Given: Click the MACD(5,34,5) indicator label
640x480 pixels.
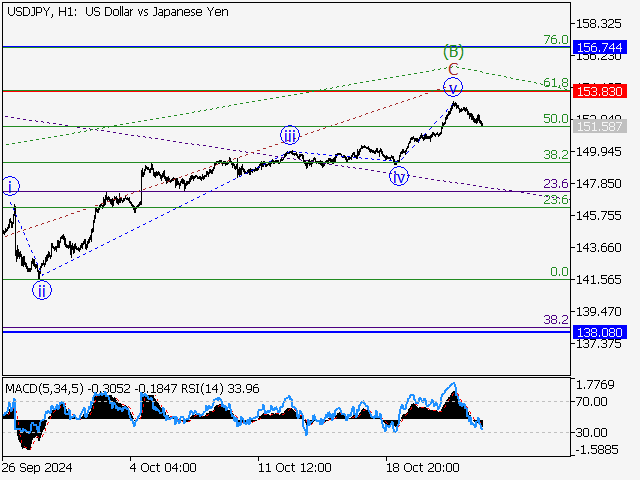Looking at the screenshot, I should point(44,389).
